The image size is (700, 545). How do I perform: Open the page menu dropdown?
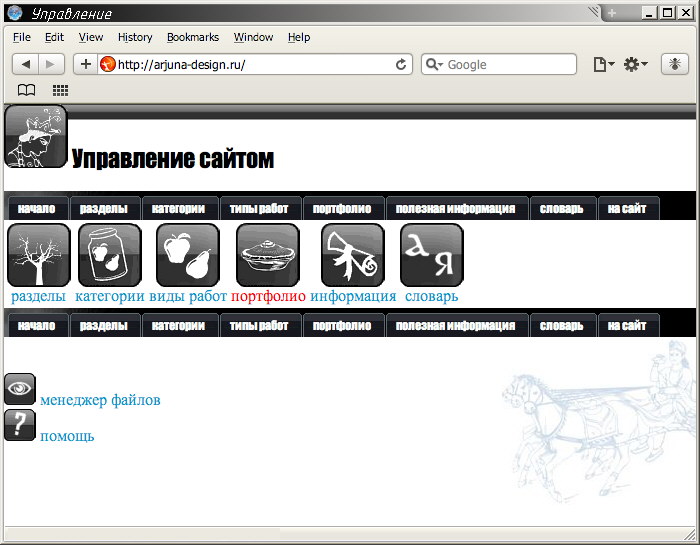pos(604,65)
